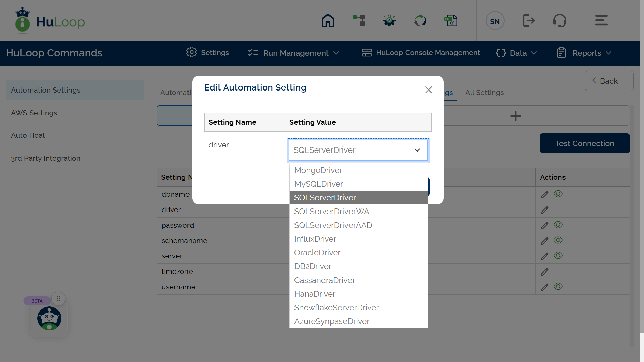Click the logout arrow icon
Image resolution: width=644 pixels, height=362 pixels.
point(529,21)
